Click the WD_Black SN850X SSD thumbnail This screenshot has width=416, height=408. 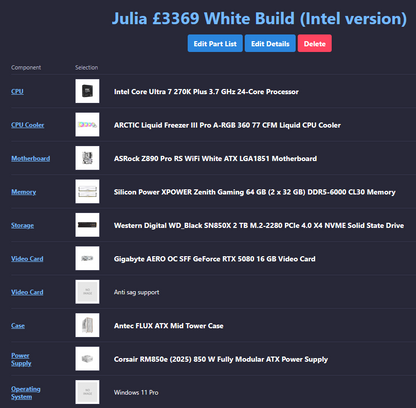[x=87, y=225]
